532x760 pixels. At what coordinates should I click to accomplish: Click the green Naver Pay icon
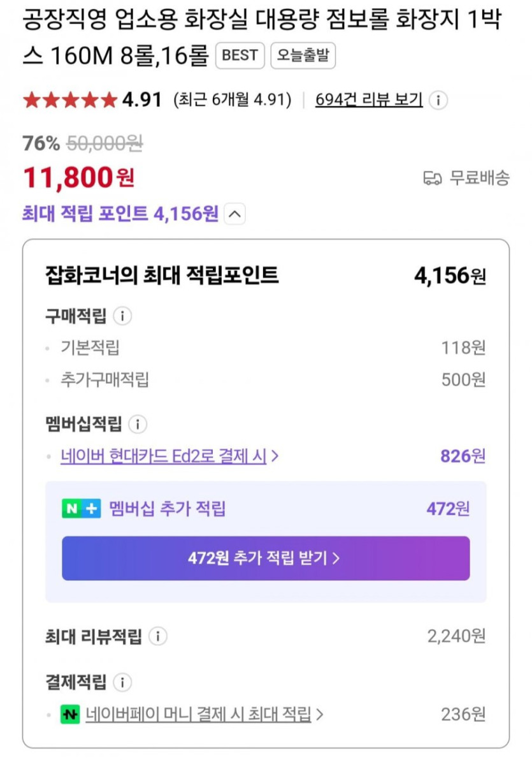(x=70, y=714)
